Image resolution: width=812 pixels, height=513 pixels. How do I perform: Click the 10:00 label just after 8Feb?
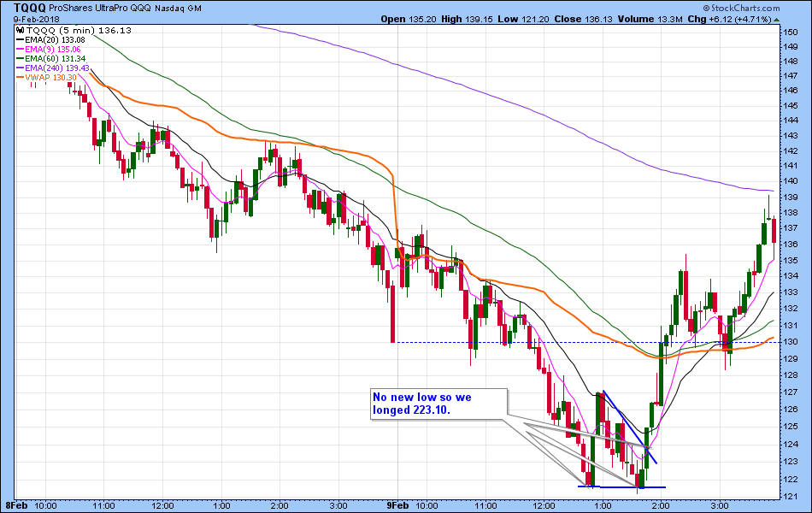(x=46, y=506)
